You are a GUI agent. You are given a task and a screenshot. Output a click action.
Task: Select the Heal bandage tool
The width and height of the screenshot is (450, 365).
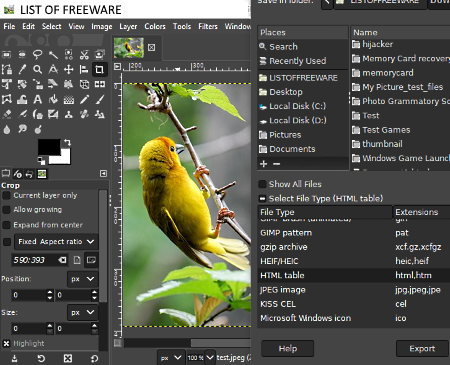point(84,114)
